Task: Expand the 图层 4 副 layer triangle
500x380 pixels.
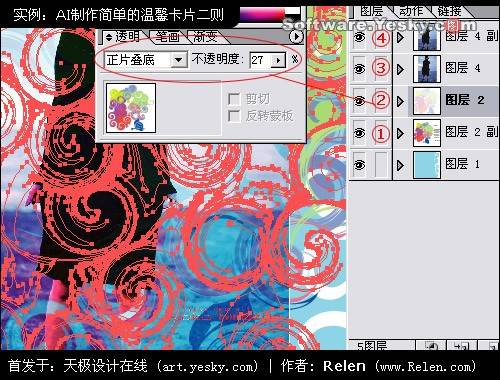Action: [400, 37]
